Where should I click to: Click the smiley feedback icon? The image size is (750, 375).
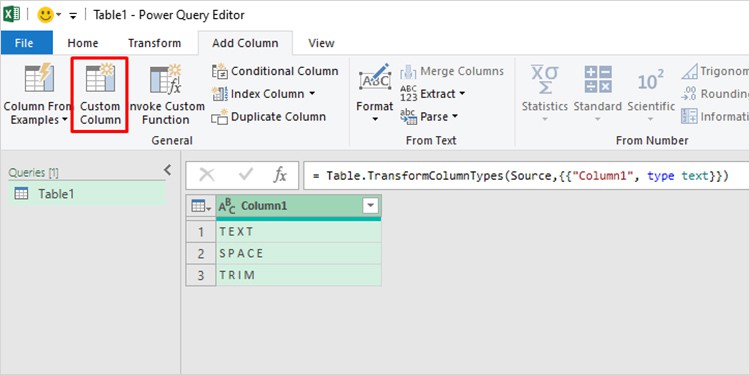45,15
